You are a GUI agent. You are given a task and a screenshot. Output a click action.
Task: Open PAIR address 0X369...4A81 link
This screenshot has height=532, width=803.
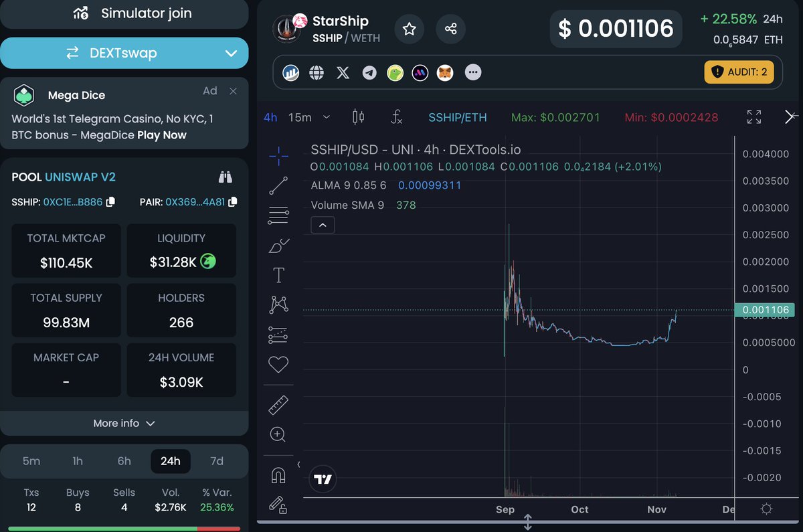(195, 201)
